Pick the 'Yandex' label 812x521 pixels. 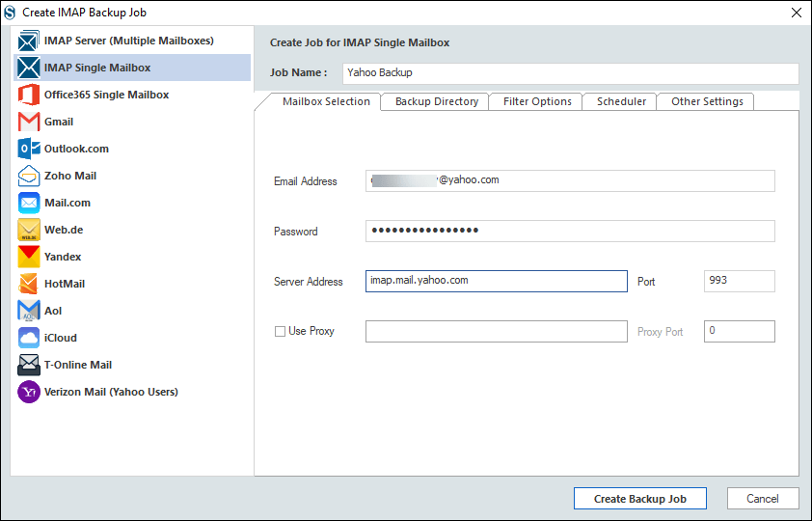point(63,257)
